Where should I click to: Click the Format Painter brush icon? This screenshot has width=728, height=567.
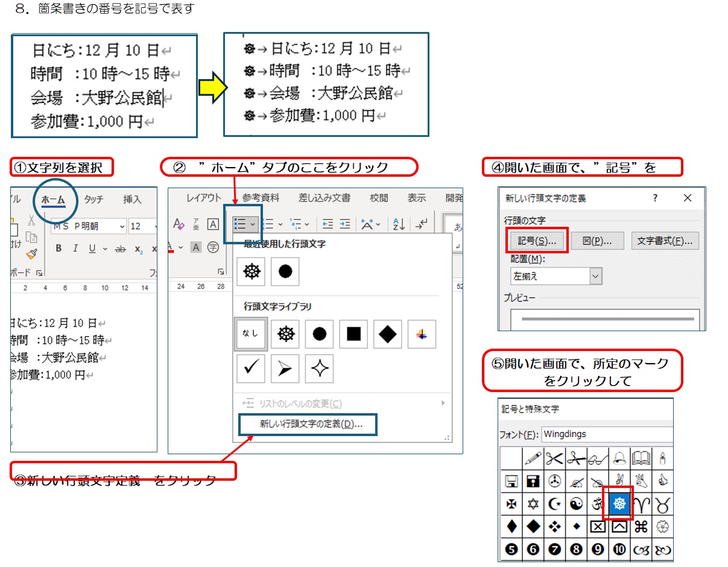(x=31, y=253)
